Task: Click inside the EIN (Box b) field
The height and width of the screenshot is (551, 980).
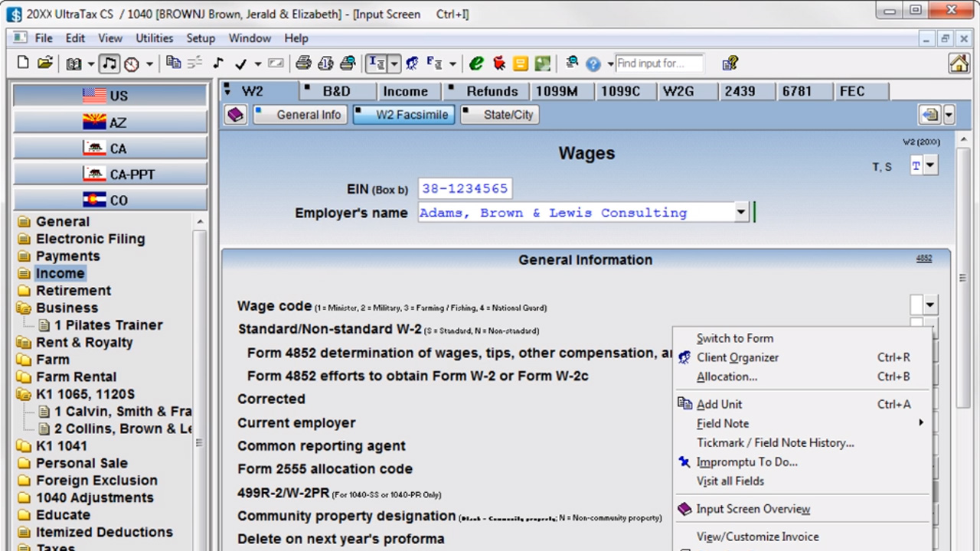Action: pos(464,189)
